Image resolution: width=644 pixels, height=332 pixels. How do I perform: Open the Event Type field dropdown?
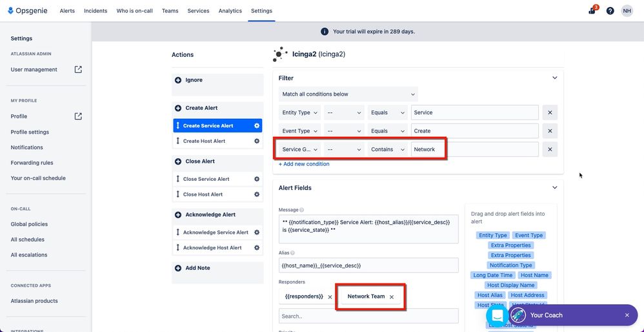[x=300, y=131]
